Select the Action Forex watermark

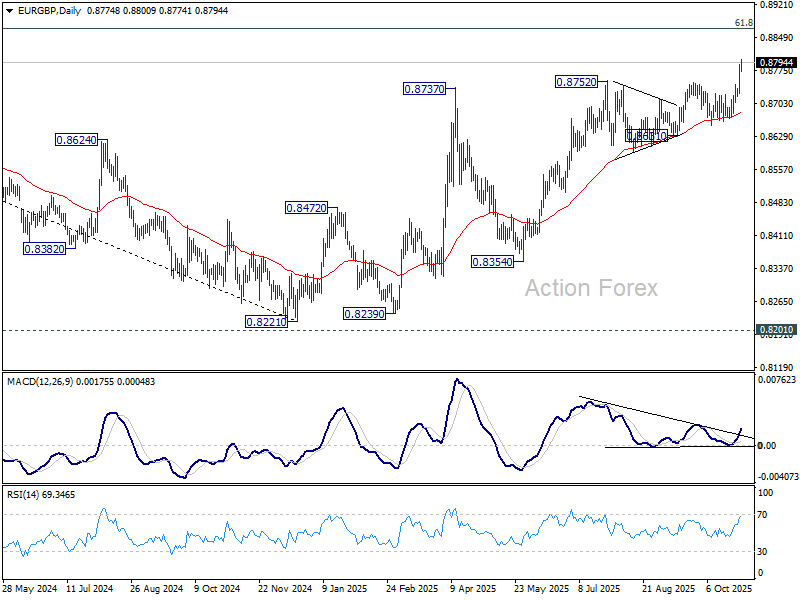pyautogui.click(x=591, y=288)
